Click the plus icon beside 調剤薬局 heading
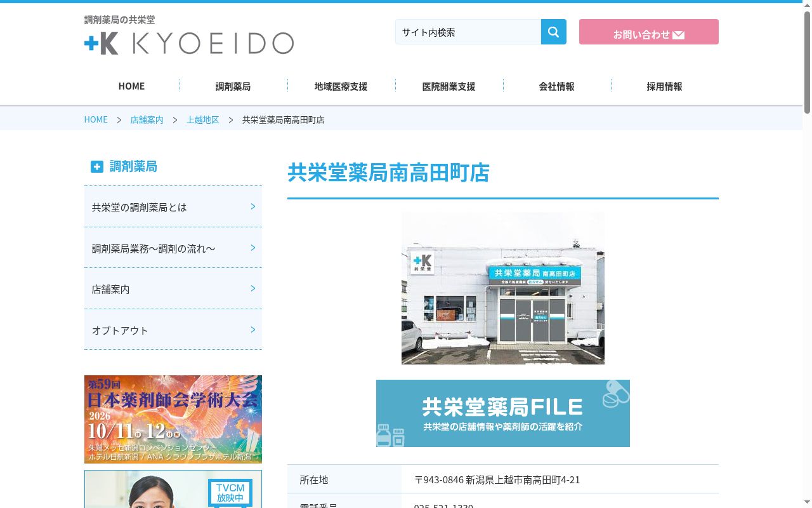Image resolution: width=812 pixels, height=508 pixels. coord(96,166)
